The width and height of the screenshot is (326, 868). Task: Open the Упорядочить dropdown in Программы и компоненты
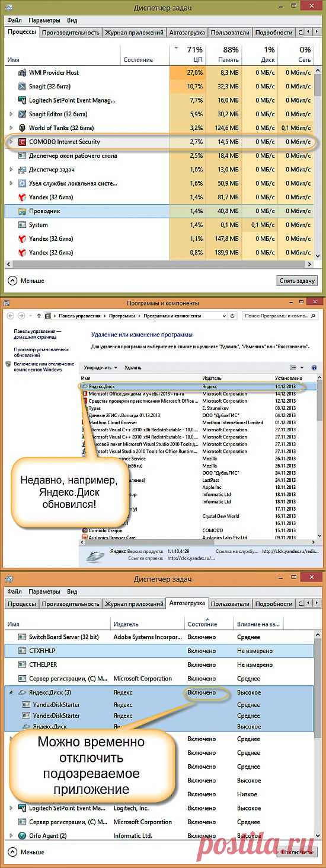[100, 368]
